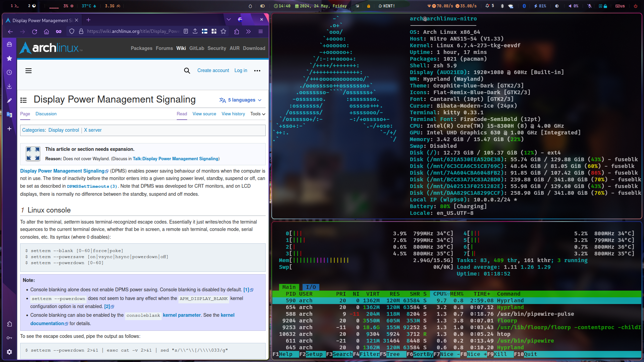Screen dimensions: 644x362
Task: Toggle the bookmark star for this page
Action: 223,32
